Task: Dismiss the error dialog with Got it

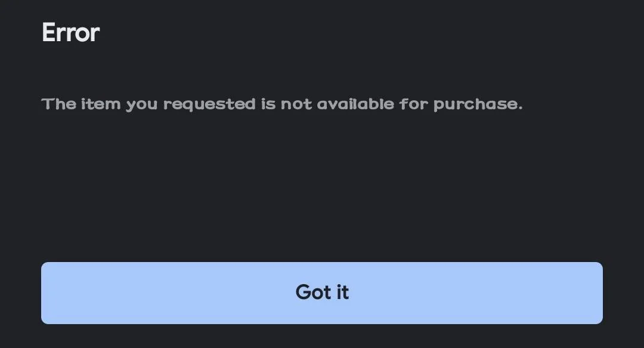Action: 321,293
